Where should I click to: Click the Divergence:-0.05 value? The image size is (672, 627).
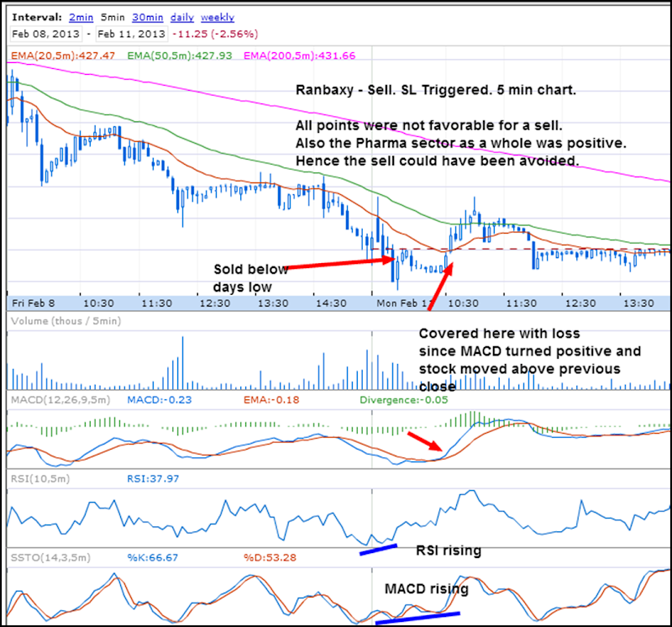pos(404,400)
